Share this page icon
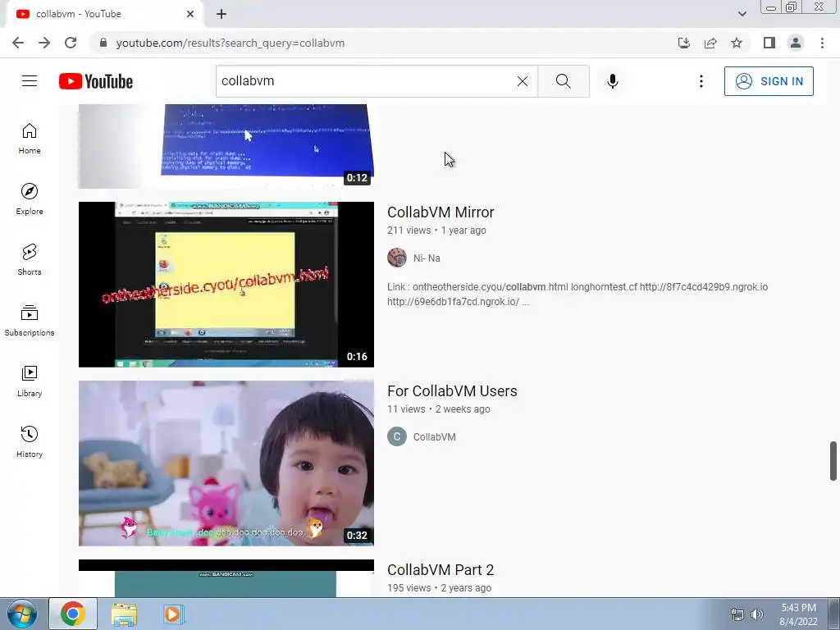 [710, 43]
